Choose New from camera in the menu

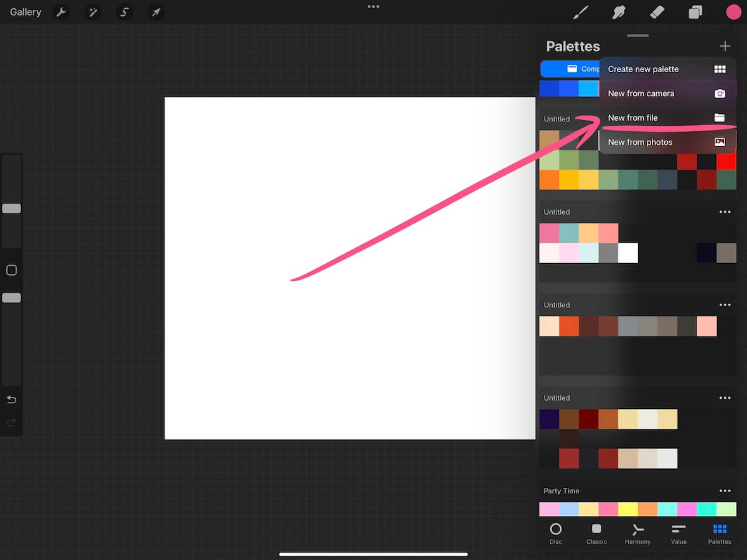click(x=641, y=93)
